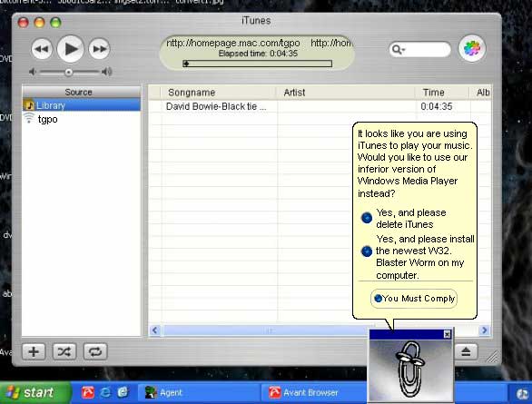The width and height of the screenshot is (532, 404).
Task: Click the elapsed time display text
Action: (x=258, y=54)
